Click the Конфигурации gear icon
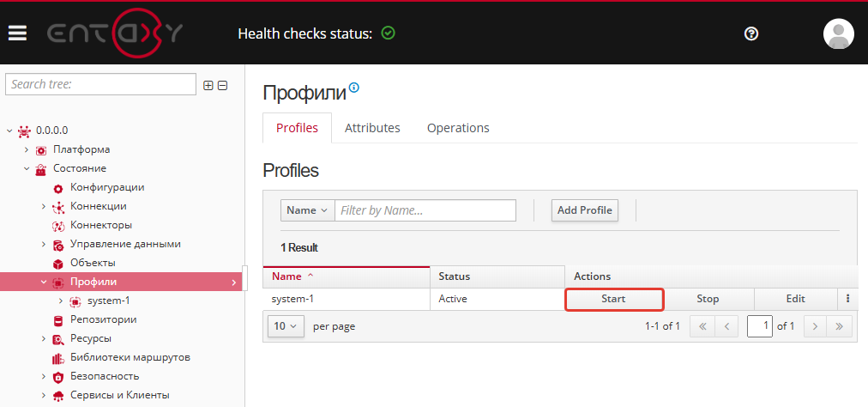 [58, 189]
